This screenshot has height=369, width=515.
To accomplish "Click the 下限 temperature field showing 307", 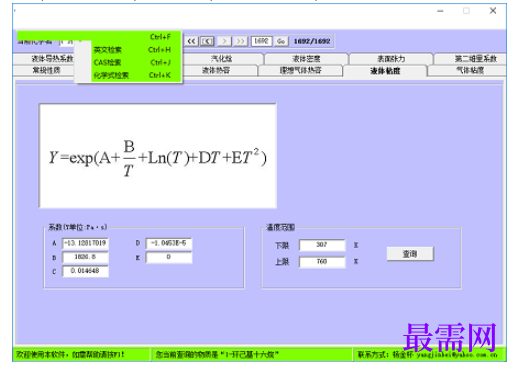I will [x=322, y=245].
